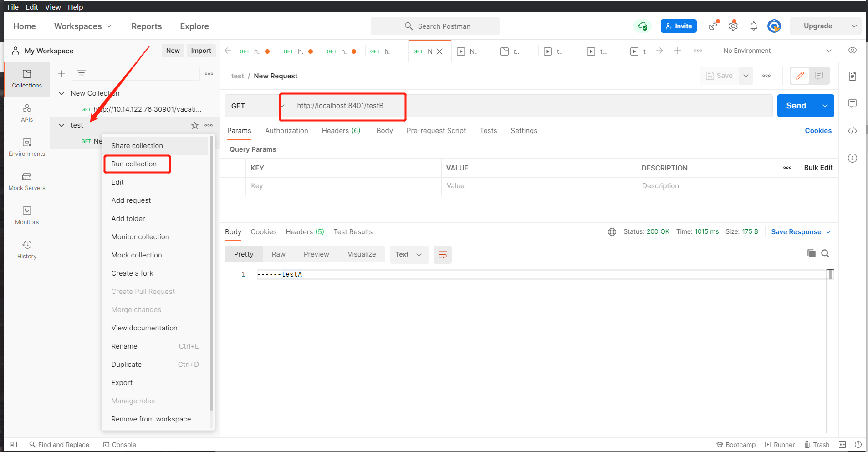This screenshot has height=452, width=868.
Task: Click the New button
Action: [x=173, y=51]
